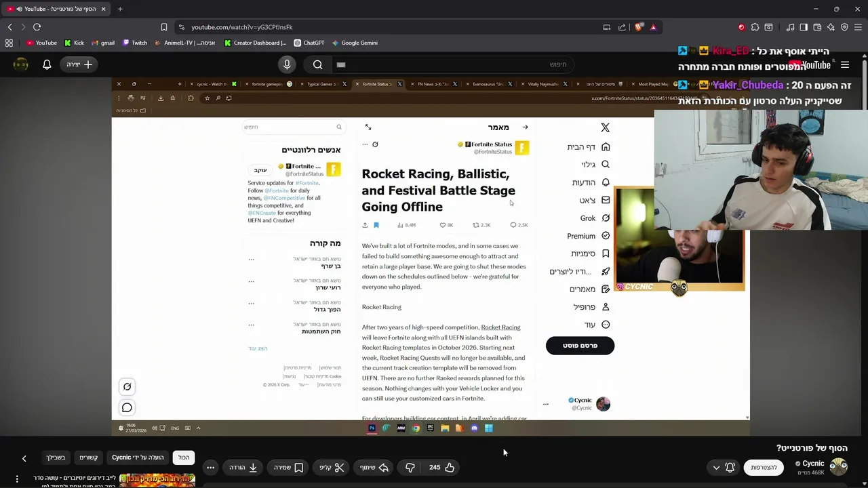
Task: Toggle the browser sidebar panel icon
Action: (x=804, y=27)
